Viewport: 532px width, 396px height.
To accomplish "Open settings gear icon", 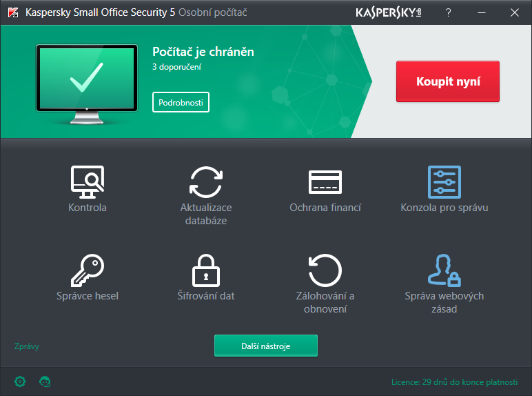I will click(20, 382).
